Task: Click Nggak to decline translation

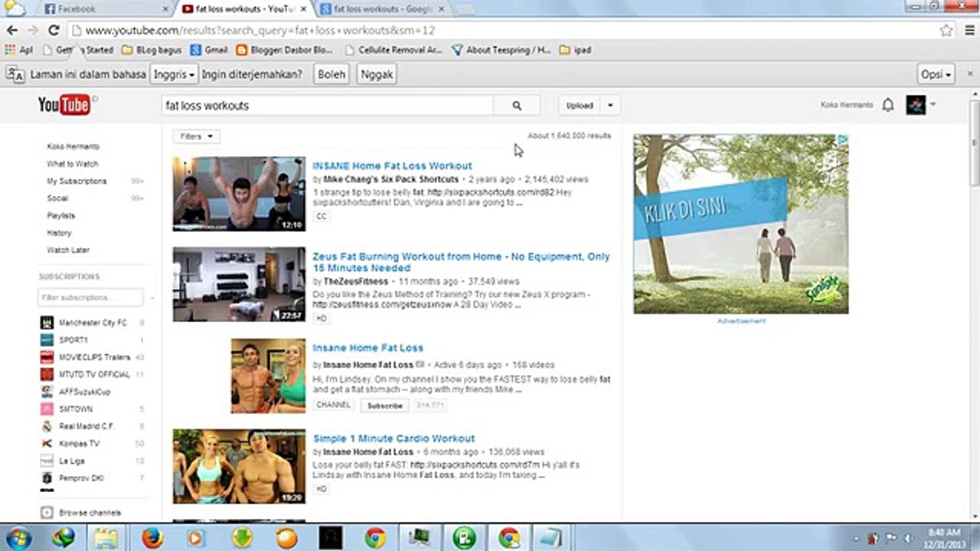Action: coord(377,75)
